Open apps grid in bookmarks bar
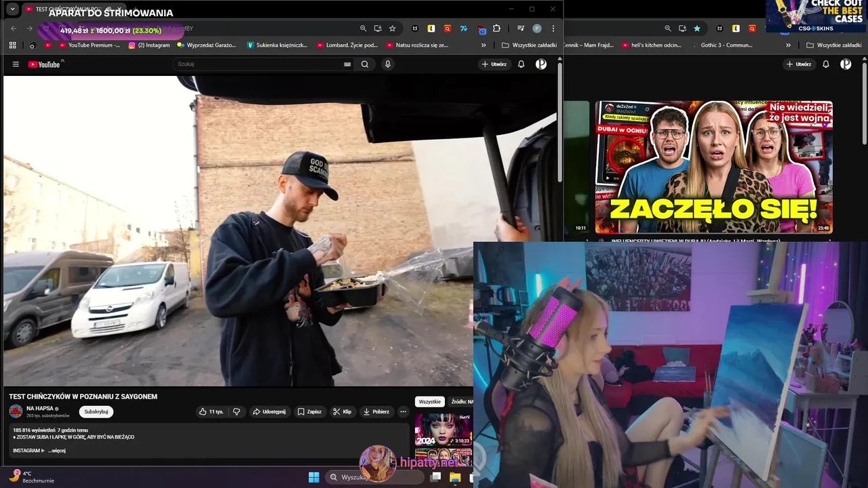 point(13,45)
